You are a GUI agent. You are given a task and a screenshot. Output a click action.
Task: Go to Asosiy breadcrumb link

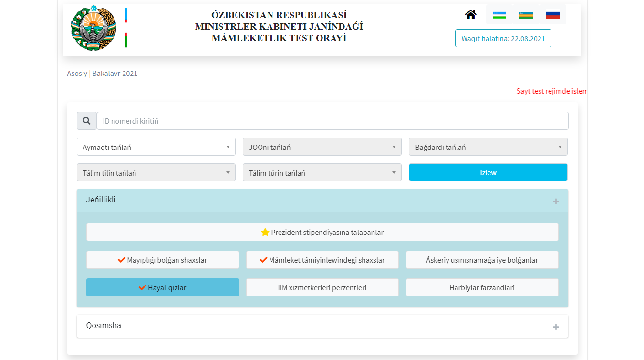click(x=77, y=74)
